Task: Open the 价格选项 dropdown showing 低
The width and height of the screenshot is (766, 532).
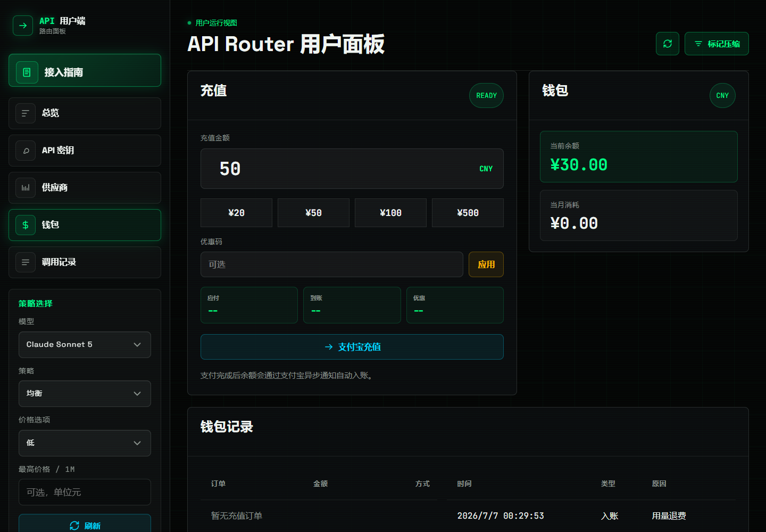Action: pos(85,443)
